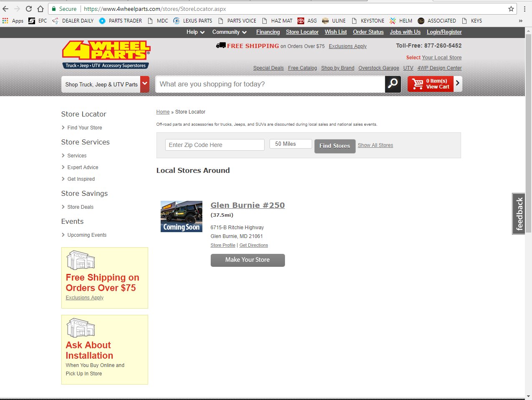Click the 4 Wheel Parts logo
Screen dimensions: 532x400
[x=106, y=54]
